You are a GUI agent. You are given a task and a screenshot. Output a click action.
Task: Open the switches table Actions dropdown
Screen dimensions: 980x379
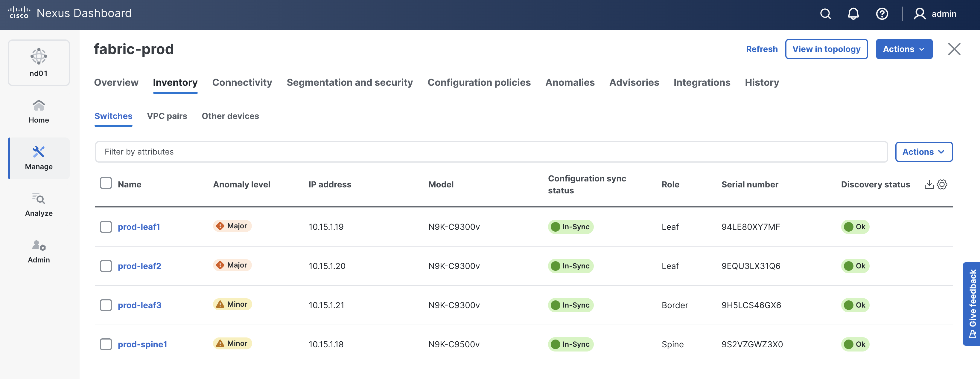(x=923, y=152)
